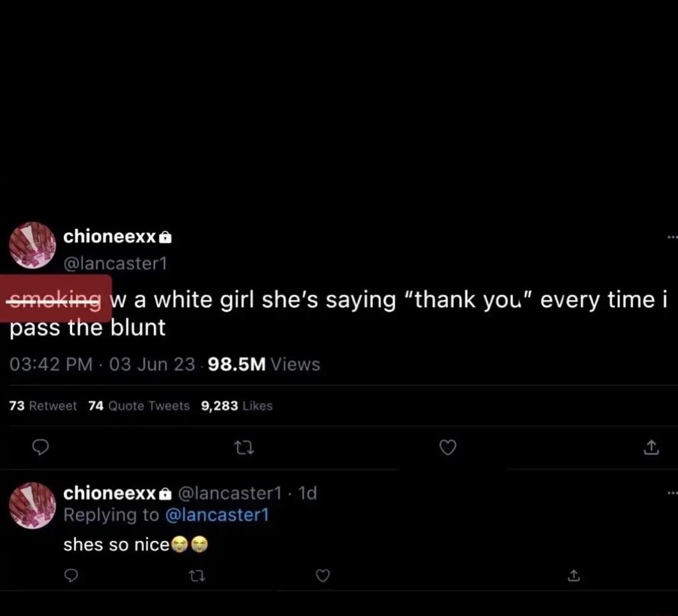
Task: Open the 74 Quote Tweets list
Action: (x=138, y=406)
